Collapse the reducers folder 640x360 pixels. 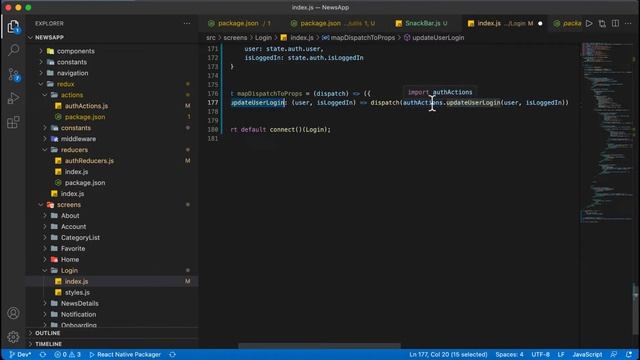click(74, 150)
